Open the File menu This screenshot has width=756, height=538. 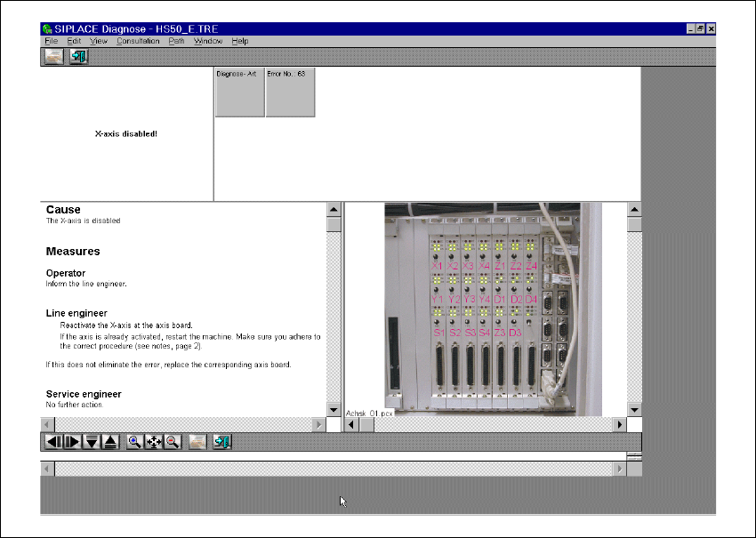pos(51,41)
